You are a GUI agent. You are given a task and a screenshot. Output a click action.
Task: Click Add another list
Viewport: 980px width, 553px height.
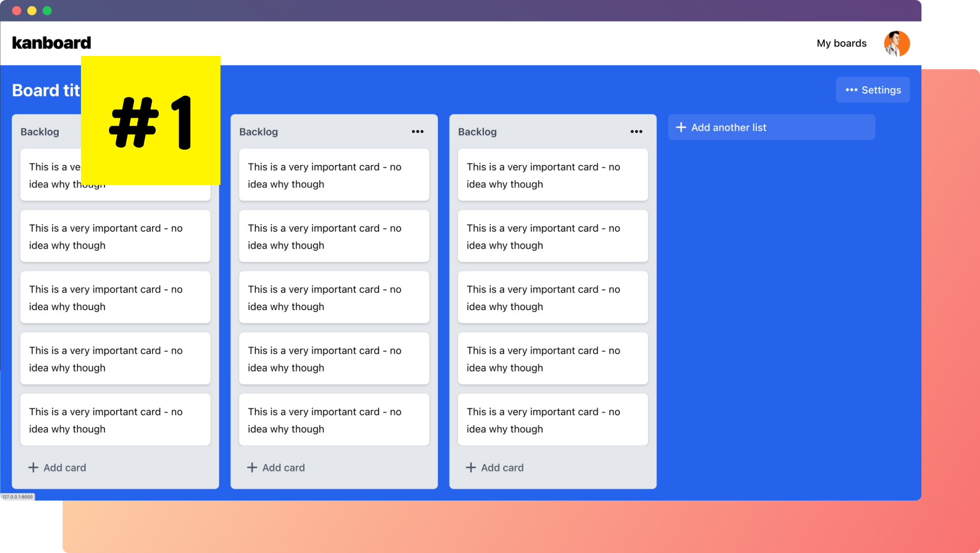pos(728,127)
